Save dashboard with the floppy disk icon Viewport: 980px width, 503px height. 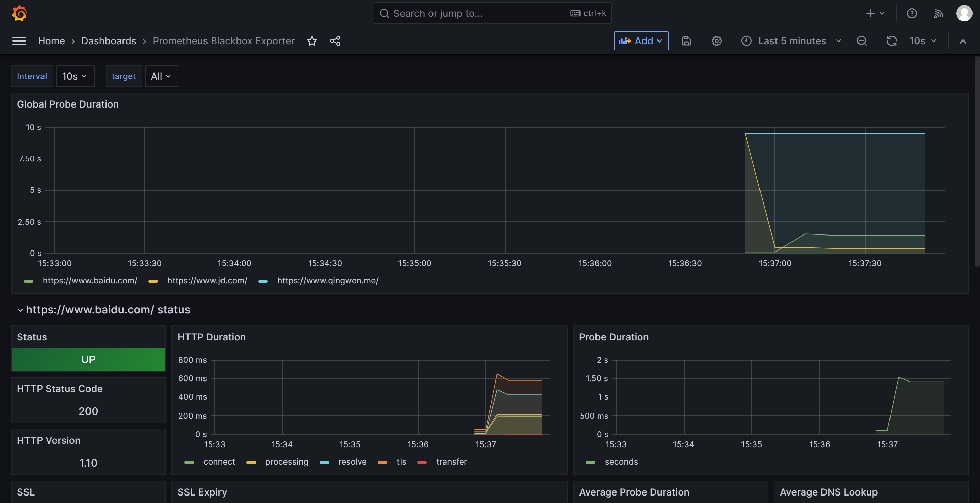click(686, 41)
